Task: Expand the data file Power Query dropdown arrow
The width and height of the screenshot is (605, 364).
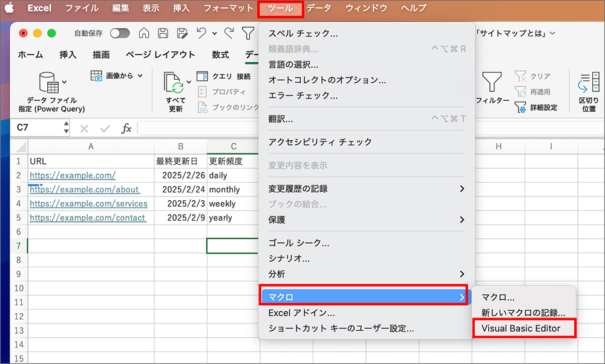Action: pos(65,82)
